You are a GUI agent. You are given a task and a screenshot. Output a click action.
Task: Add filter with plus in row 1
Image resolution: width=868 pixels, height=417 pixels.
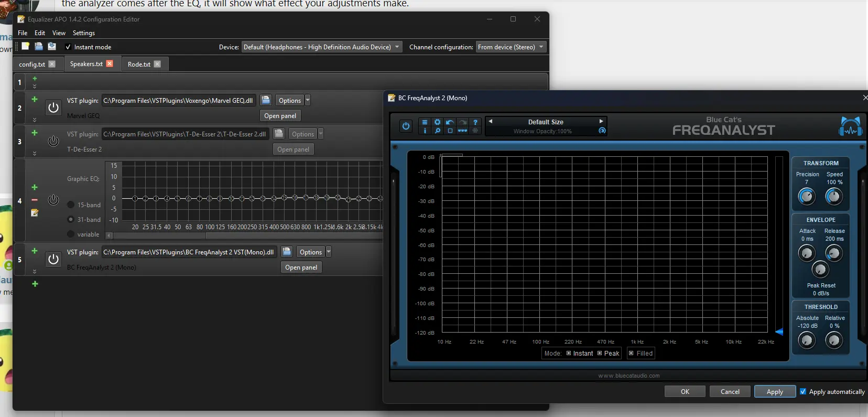pos(35,78)
